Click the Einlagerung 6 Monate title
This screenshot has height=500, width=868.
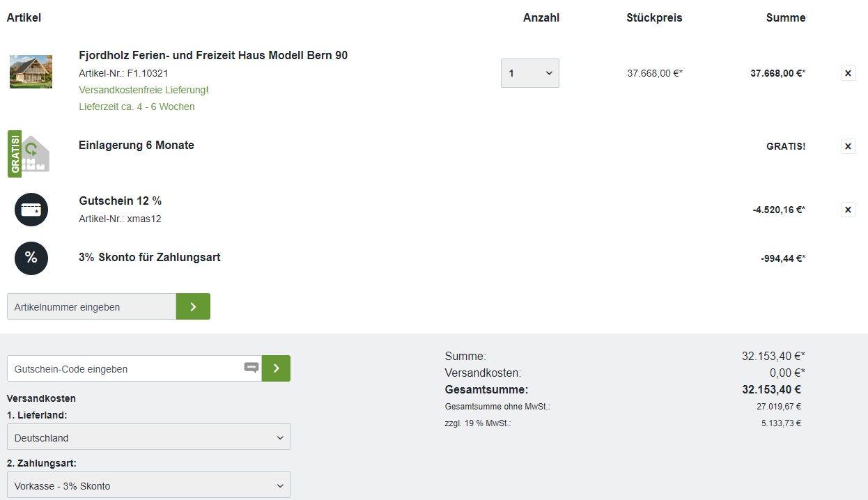pyautogui.click(x=137, y=146)
